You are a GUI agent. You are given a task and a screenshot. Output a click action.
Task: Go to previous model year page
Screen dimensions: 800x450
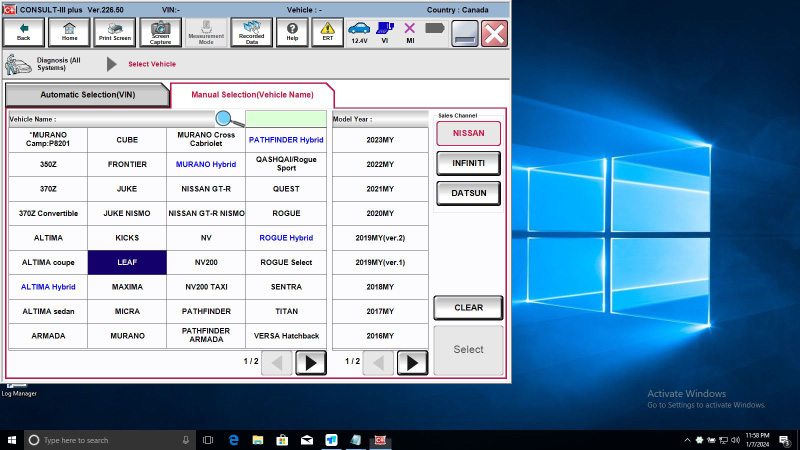[x=378, y=363]
